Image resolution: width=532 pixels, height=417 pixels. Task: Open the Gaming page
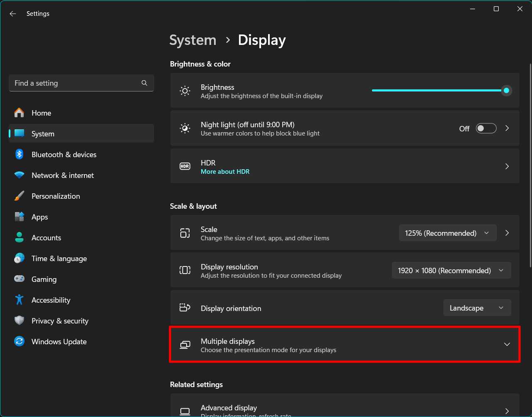coord(81,279)
